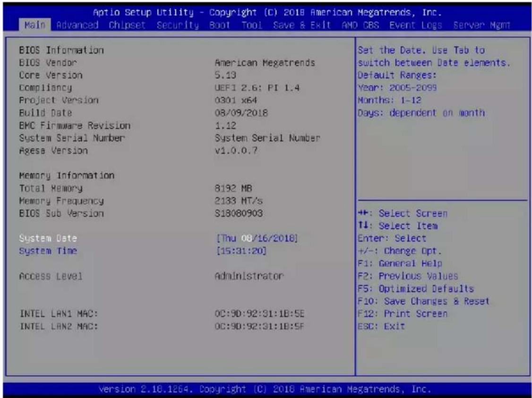The width and height of the screenshot is (532, 398).
Task: Click the Administrator access level value
Action: (x=249, y=276)
